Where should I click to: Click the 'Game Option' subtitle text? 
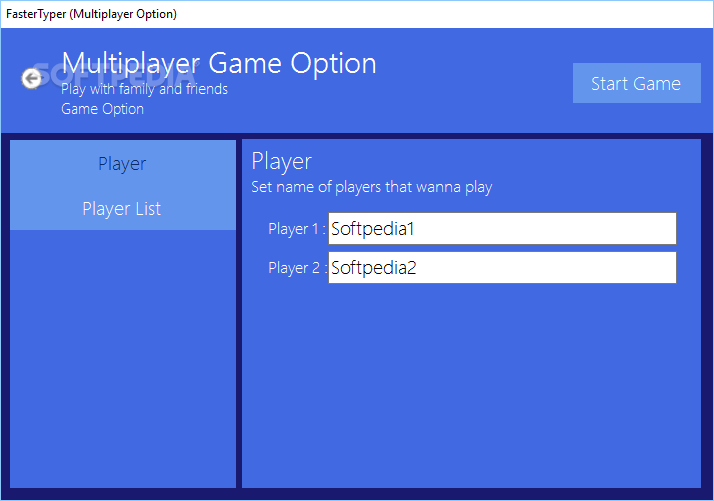[x=102, y=109]
